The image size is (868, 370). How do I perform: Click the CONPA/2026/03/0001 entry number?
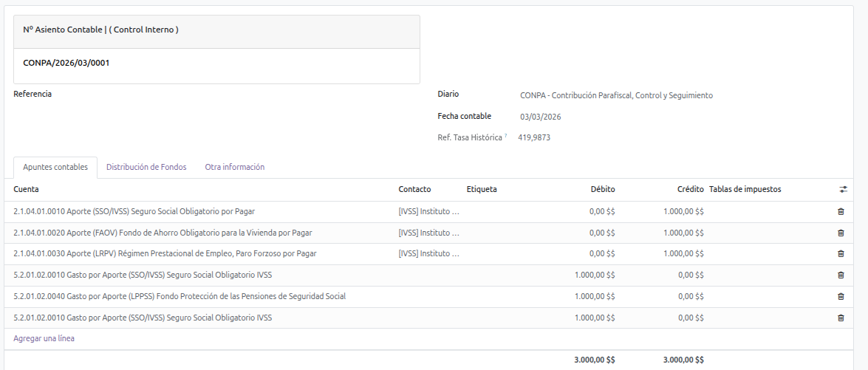coord(66,63)
